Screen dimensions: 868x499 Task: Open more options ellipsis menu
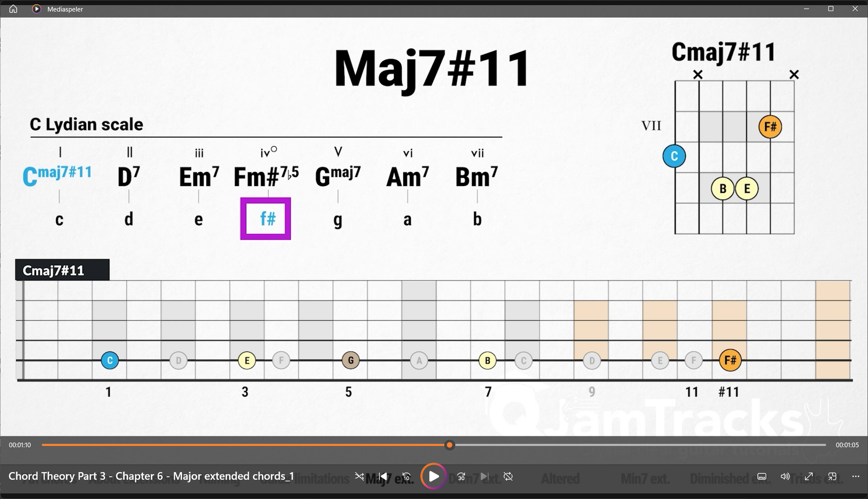point(856,476)
